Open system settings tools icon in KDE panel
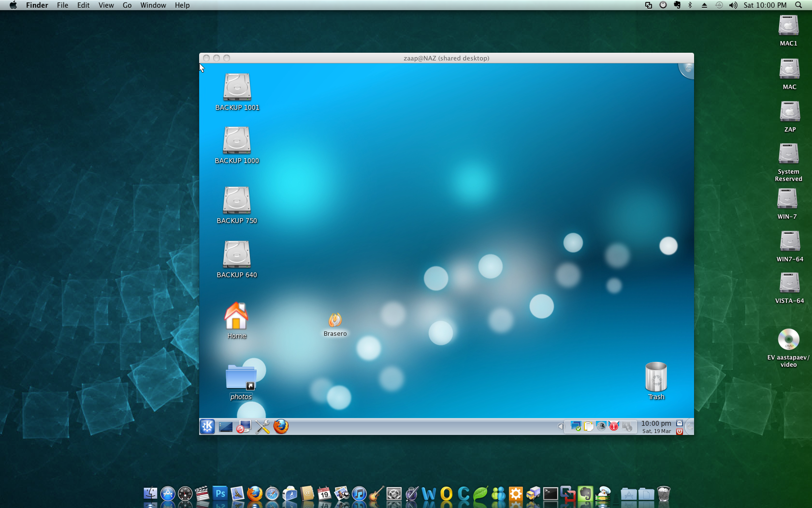 [262, 427]
